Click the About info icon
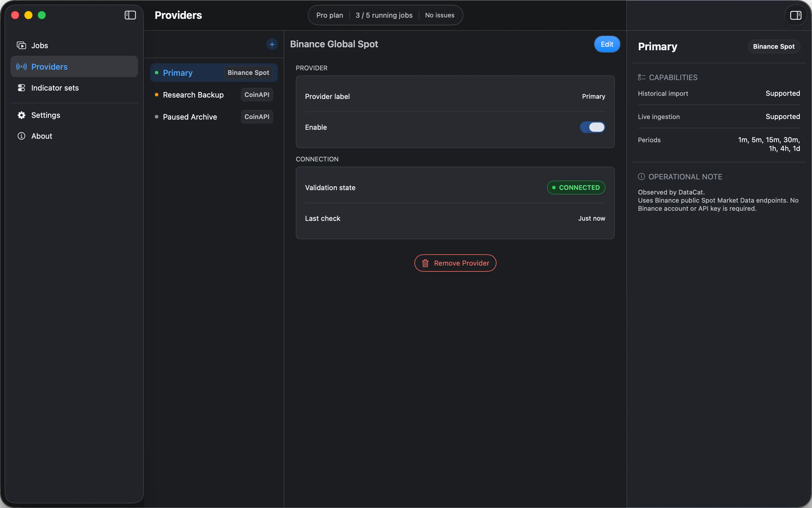Screen dimensions: 812x508 click(x=21, y=136)
